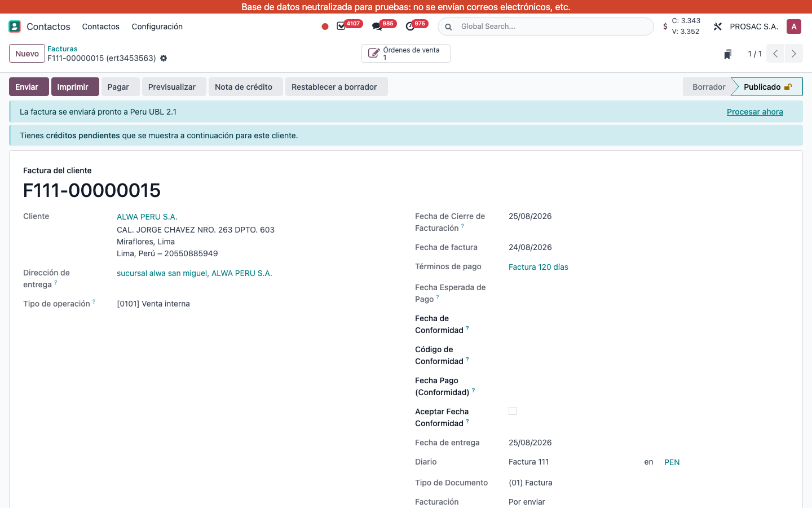The height and width of the screenshot is (508, 812).
Task: Show help for Código de Conformidad
Action: 467,359
